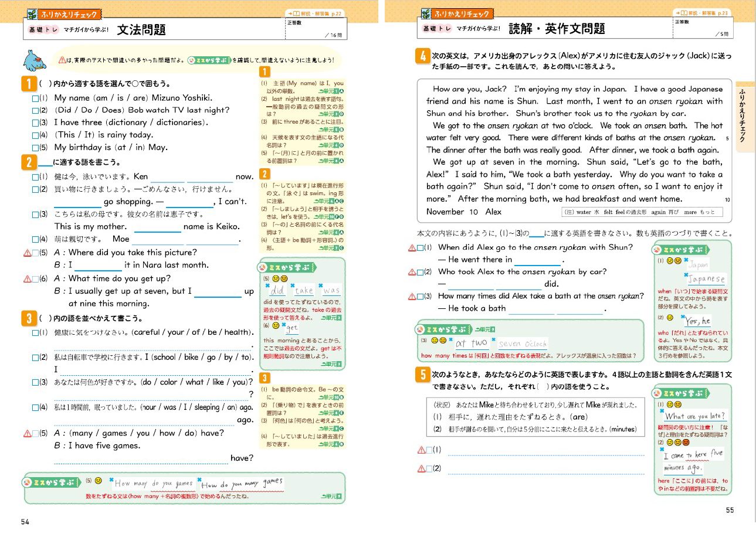Click the heading 文法問題

(x=141, y=29)
